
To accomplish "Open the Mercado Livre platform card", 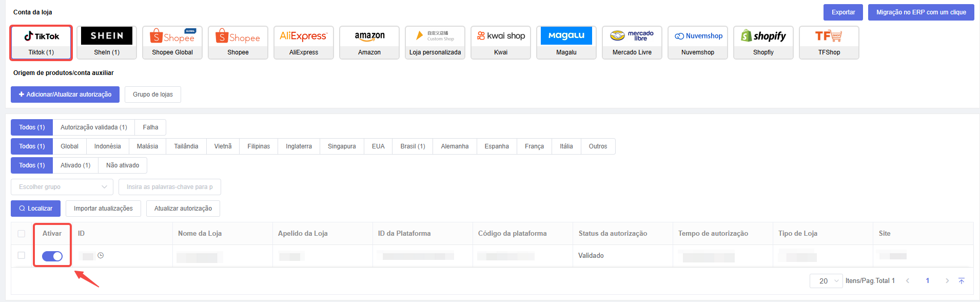I will [x=632, y=43].
